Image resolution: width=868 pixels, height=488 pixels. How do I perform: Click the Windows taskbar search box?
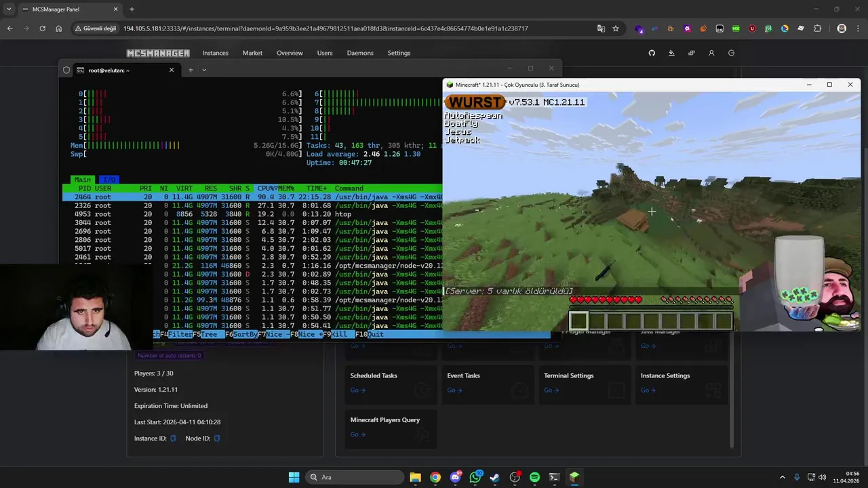(x=353, y=477)
